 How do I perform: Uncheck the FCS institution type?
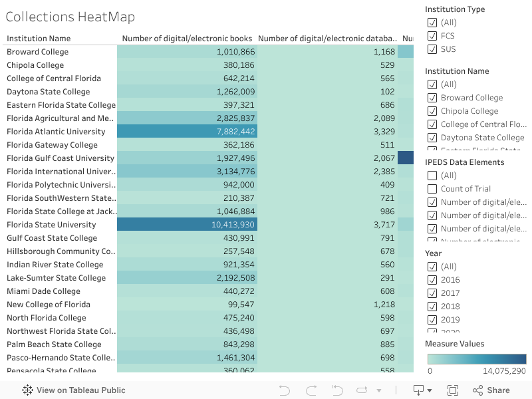click(432, 36)
